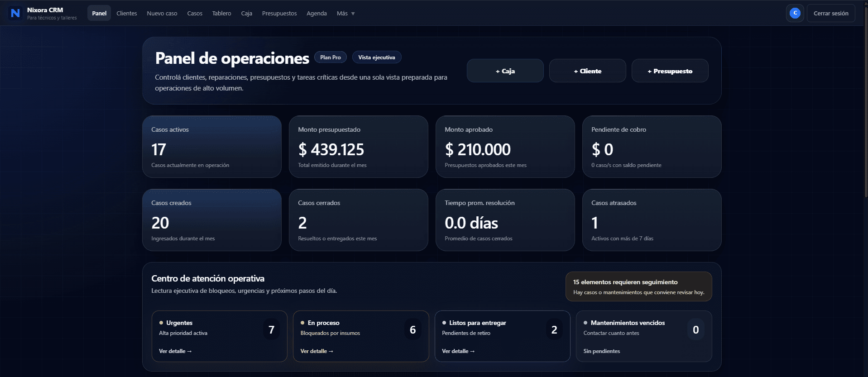Click the Nixora CRM logo icon

coord(15,13)
